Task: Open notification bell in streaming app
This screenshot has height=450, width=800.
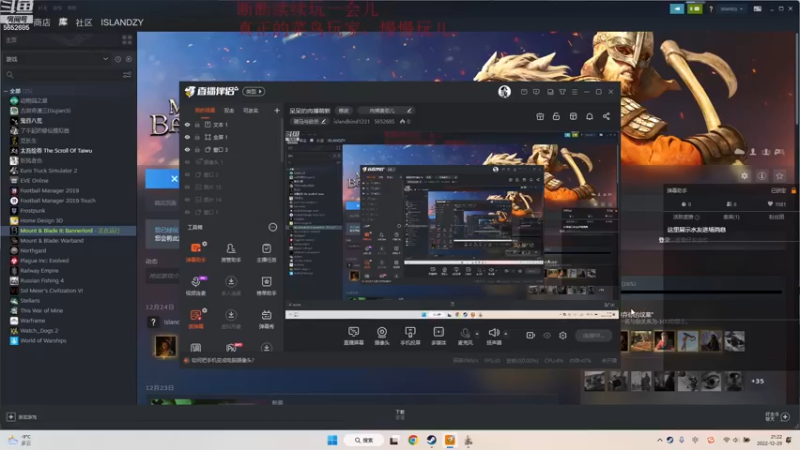Action: coord(589,116)
